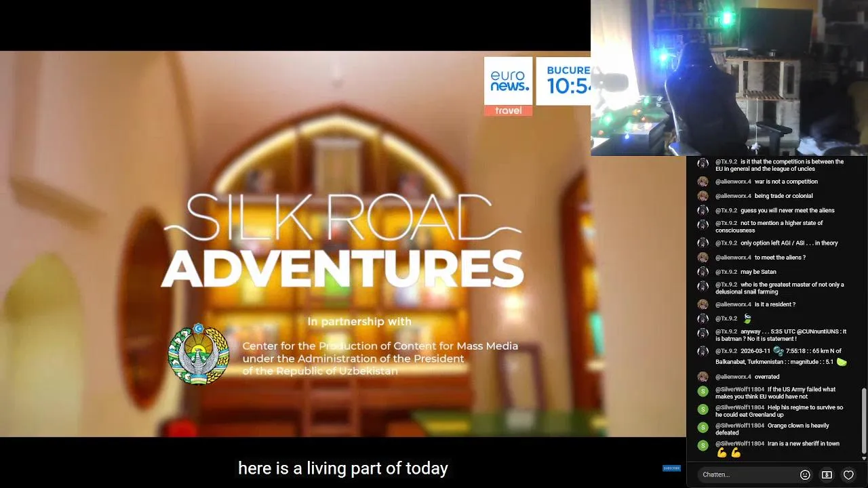Click the webcam overlay thumbnail
Viewport: 868px width, 488px height.
click(x=729, y=78)
